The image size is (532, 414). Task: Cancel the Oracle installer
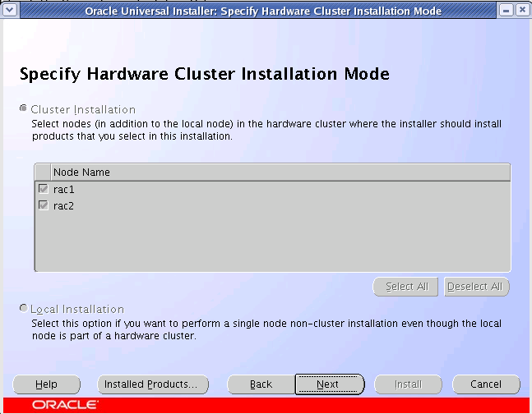coord(486,384)
